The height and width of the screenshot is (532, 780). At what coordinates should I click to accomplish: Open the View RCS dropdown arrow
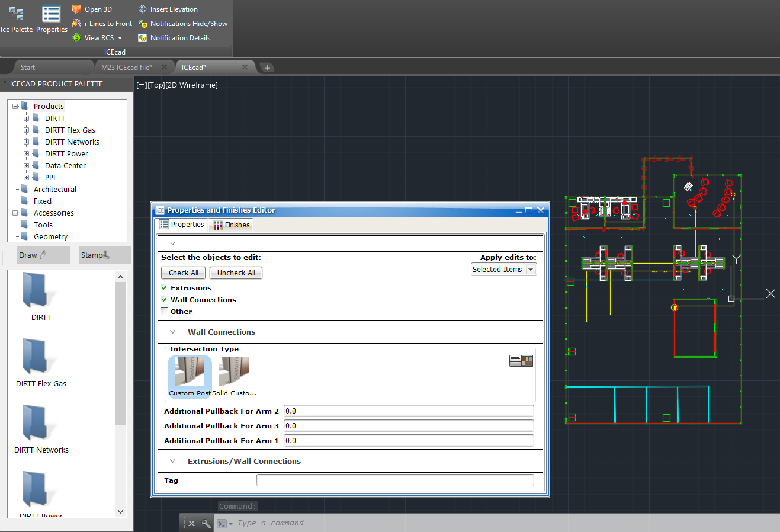click(120, 38)
